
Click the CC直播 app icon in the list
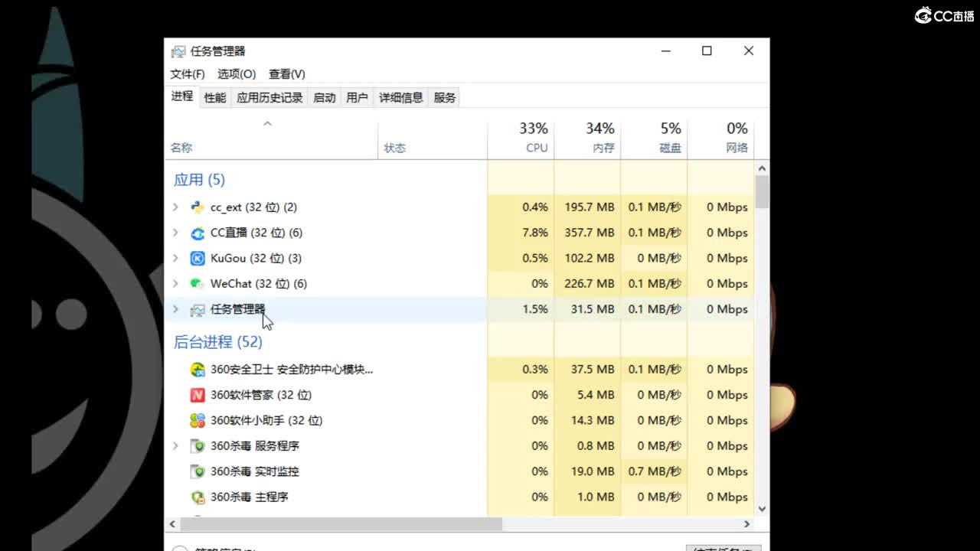click(x=198, y=233)
